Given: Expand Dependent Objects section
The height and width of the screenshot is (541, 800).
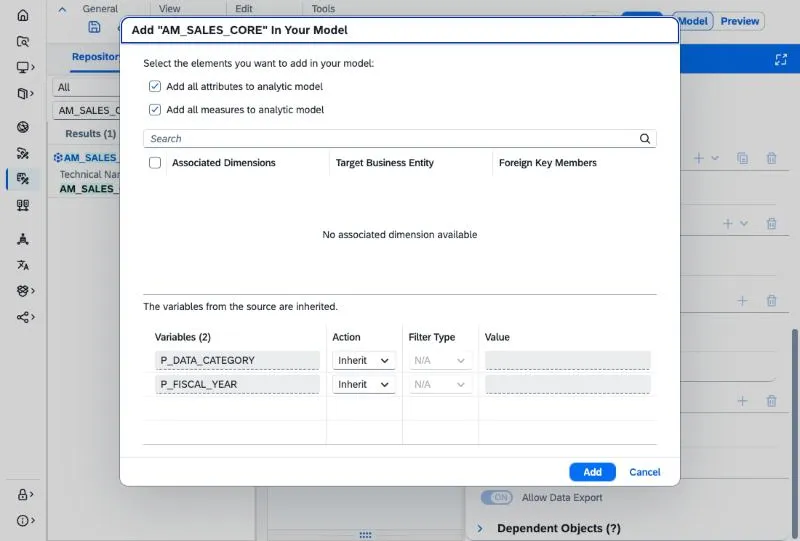Looking at the screenshot, I should pyautogui.click(x=480, y=528).
